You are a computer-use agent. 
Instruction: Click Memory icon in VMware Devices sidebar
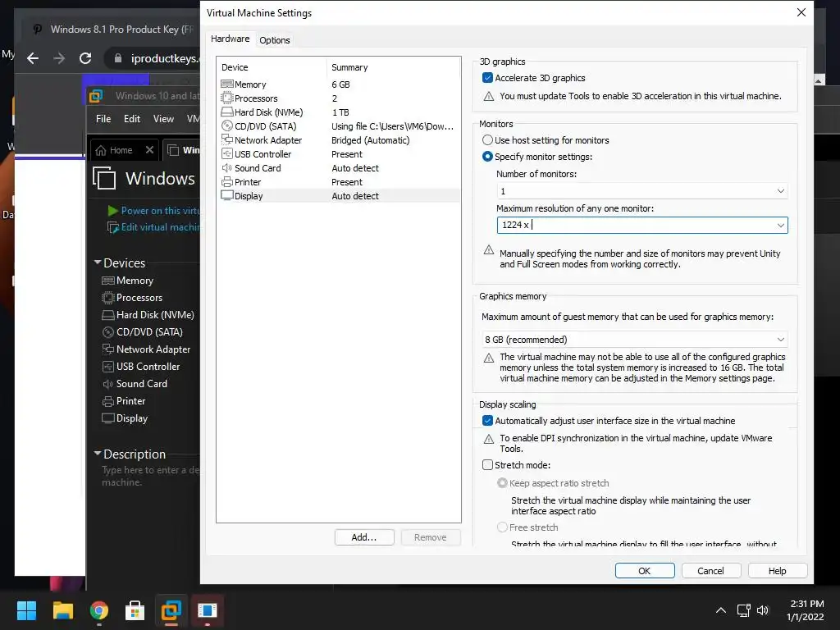(x=108, y=281)
